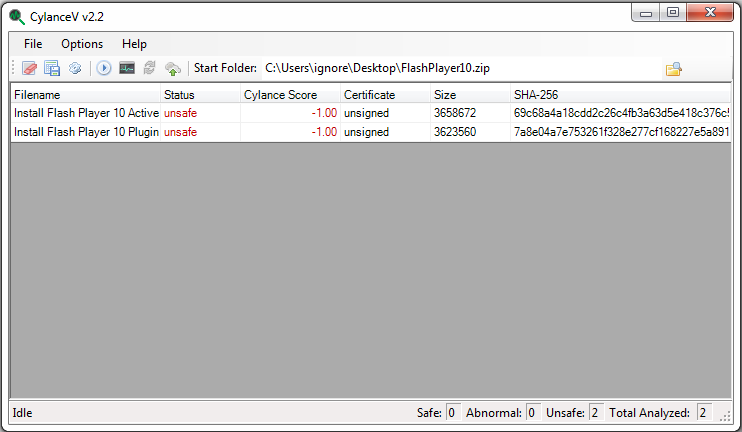The image size is (742, 432).
Task: Sort by SHA-256 column header
Action: 620,95
